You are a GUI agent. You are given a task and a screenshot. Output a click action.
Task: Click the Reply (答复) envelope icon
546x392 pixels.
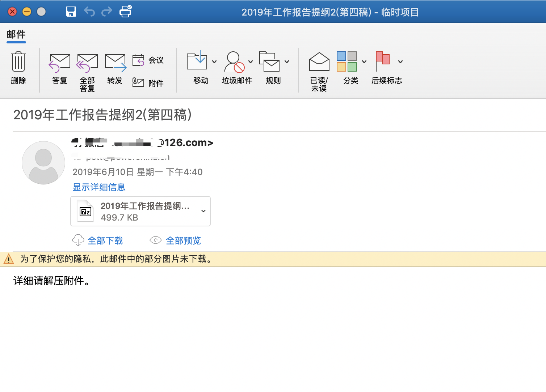click(x=59, y=63)
